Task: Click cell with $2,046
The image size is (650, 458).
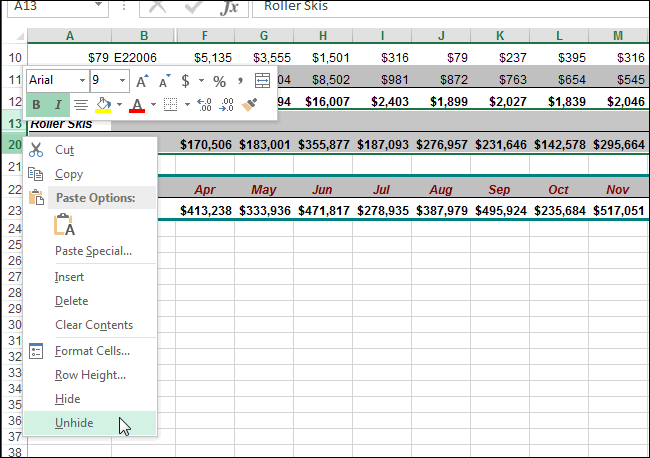Action: (x=618, y=102)
